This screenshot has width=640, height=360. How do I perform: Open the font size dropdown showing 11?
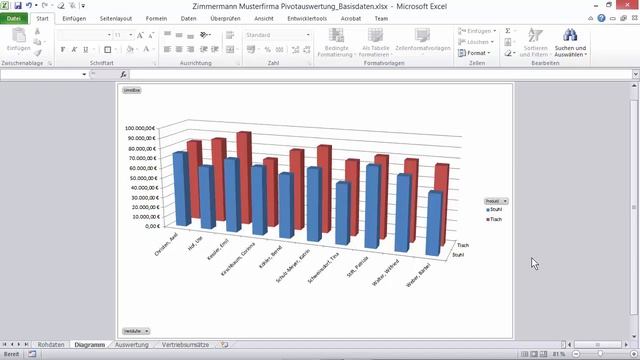pos(131,36)
